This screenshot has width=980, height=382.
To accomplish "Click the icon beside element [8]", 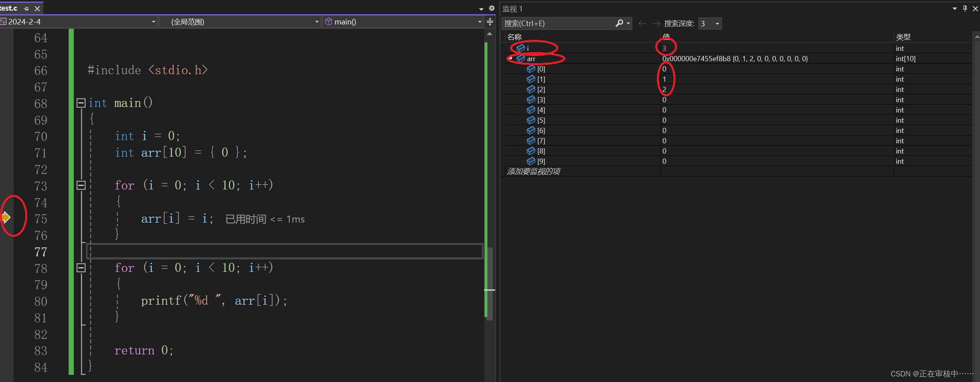I will [x=531, y=151].
